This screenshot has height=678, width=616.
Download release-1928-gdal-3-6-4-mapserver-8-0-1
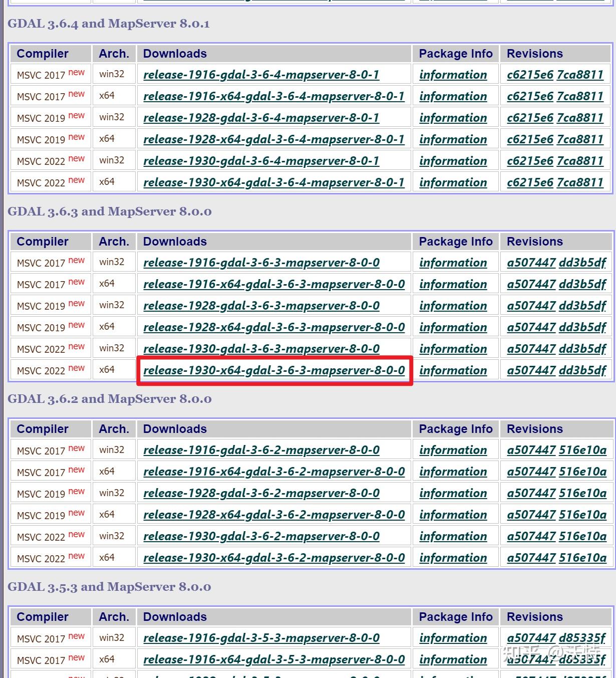pos(261,117)
